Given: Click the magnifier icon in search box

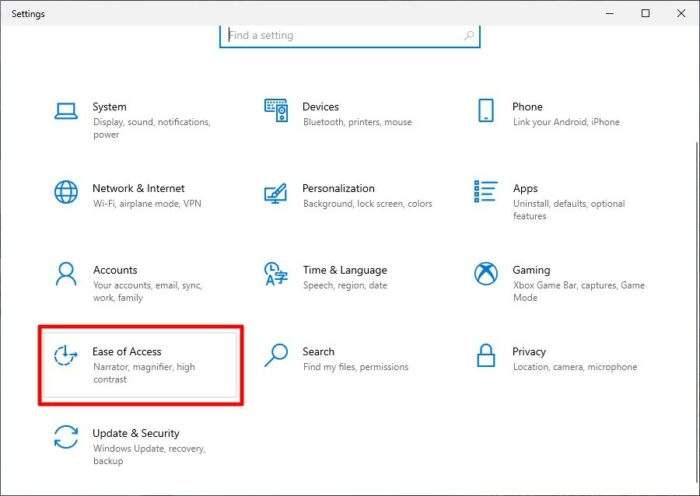Looking at the screenshot, I should [469, 35].
